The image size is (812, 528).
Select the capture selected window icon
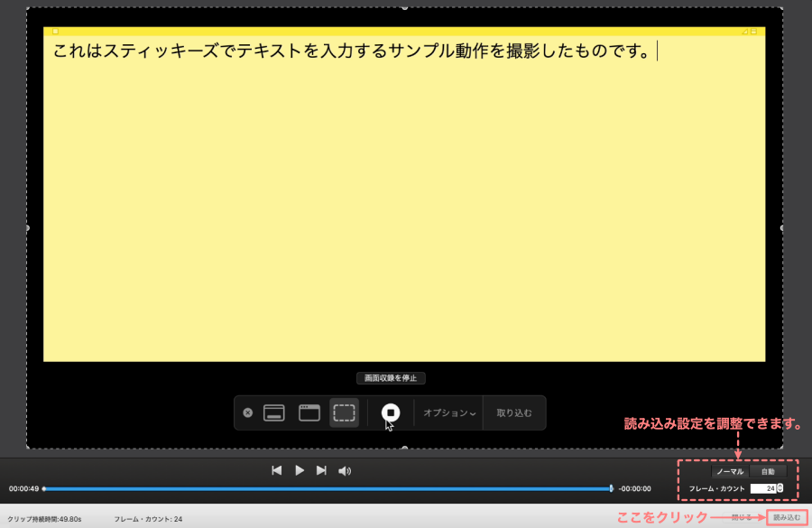[x=309, y=412]
